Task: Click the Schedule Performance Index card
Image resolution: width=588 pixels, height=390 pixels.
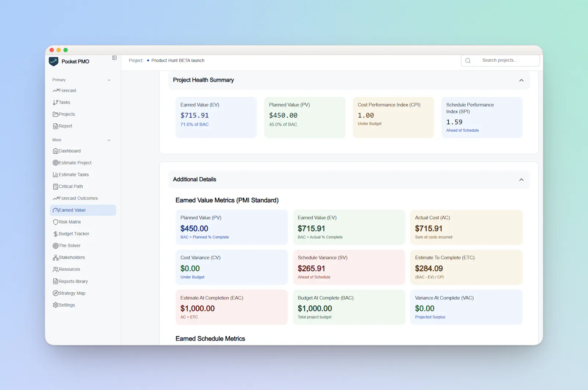Action: [x=482, y=118]
